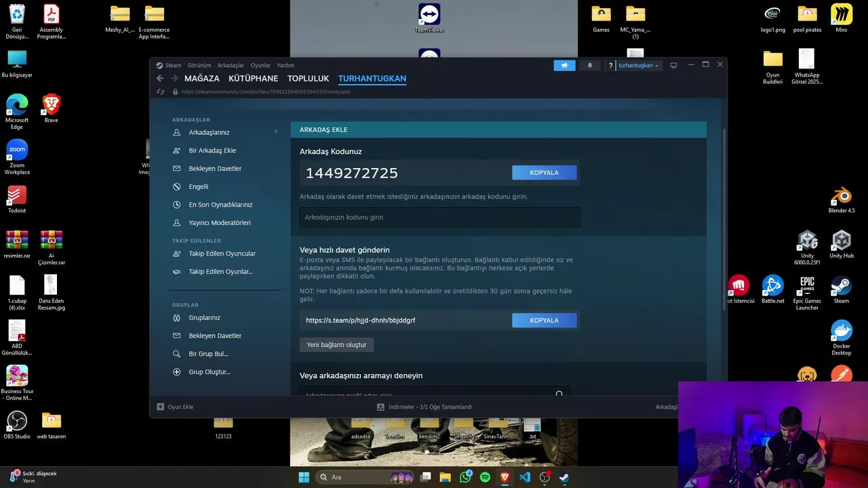Screen dimensions: 868x488
Task: Click the WhatsApp taskbar icon
Action: coord(465,477)
